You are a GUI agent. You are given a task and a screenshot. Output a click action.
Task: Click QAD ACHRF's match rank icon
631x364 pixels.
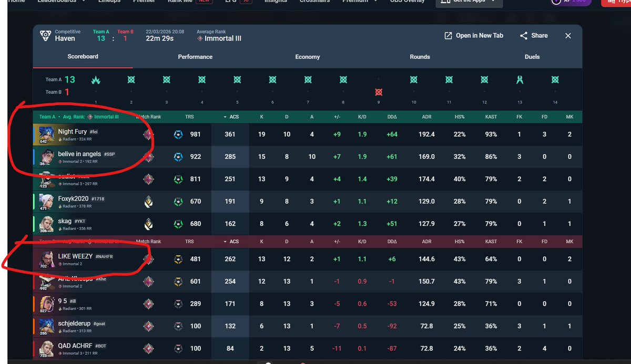click(149, 348)
